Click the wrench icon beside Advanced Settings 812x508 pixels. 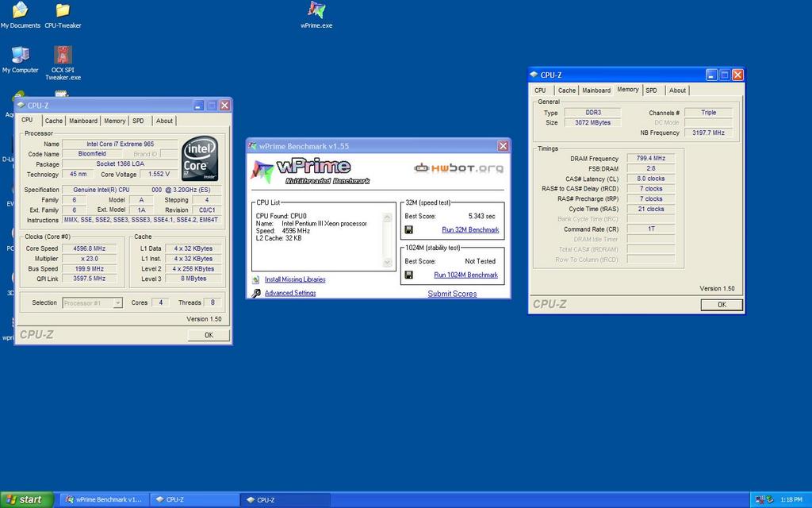click(256, 294)
